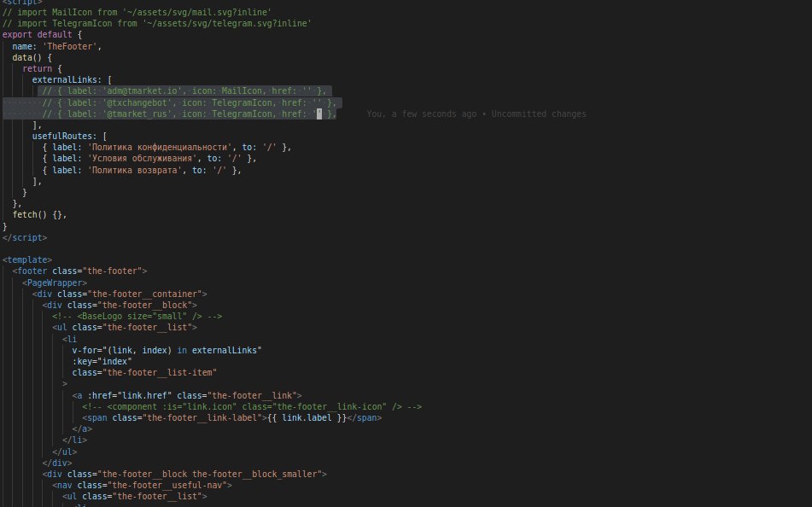Click the 'usefulRoutes: [' line
Image resolution: width=812 pixels, height=507 pixels.
(69, 137)
